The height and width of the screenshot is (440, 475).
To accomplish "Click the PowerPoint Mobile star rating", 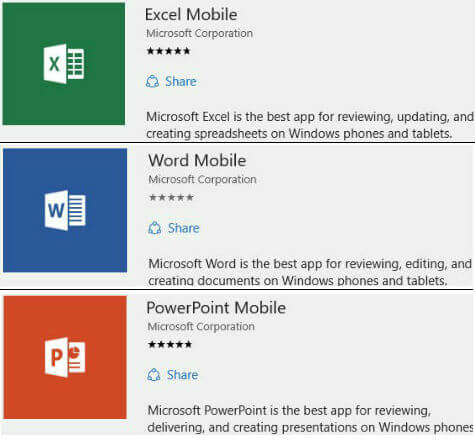I will tap(170, 344).
